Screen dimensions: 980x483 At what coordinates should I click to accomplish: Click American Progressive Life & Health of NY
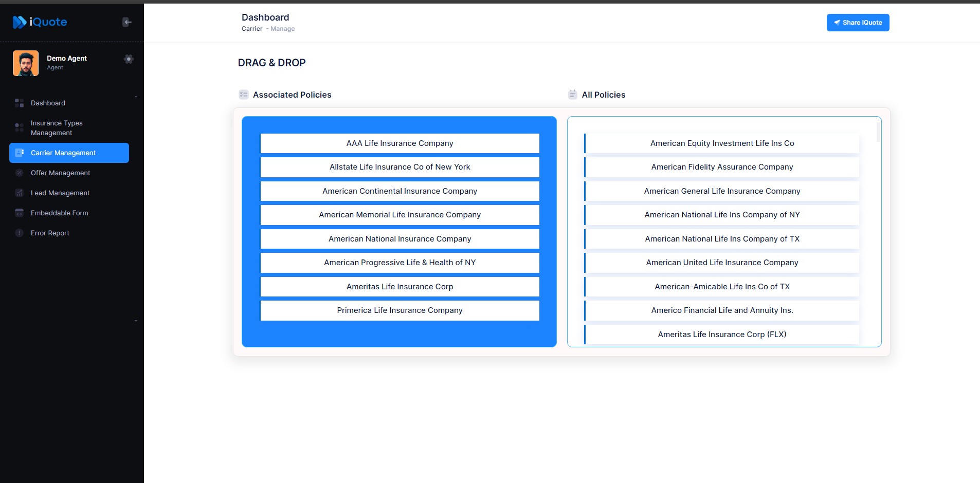400,263
